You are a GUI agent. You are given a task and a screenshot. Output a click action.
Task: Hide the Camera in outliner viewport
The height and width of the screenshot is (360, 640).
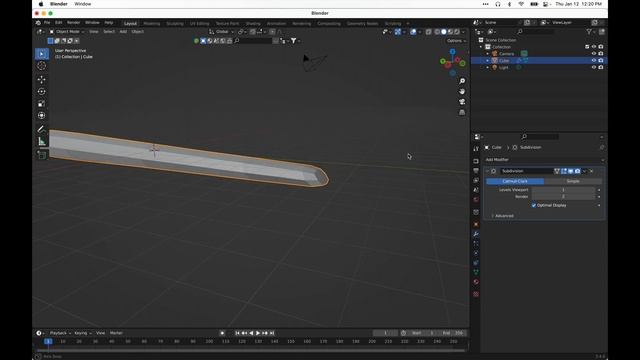coord(594,53)
